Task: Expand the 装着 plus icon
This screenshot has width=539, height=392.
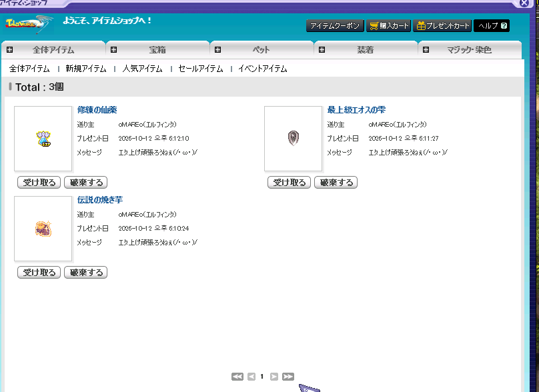Action: tap(322, 50)
